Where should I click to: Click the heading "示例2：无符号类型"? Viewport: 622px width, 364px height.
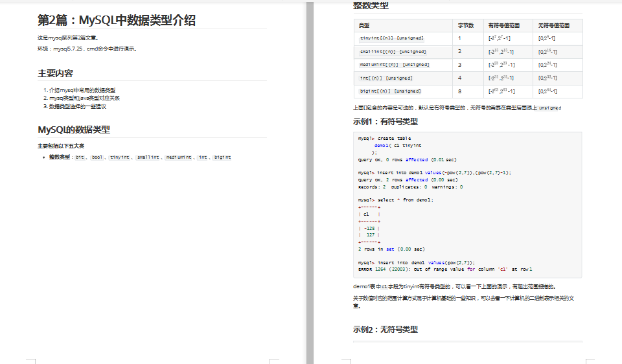point(385,330)
